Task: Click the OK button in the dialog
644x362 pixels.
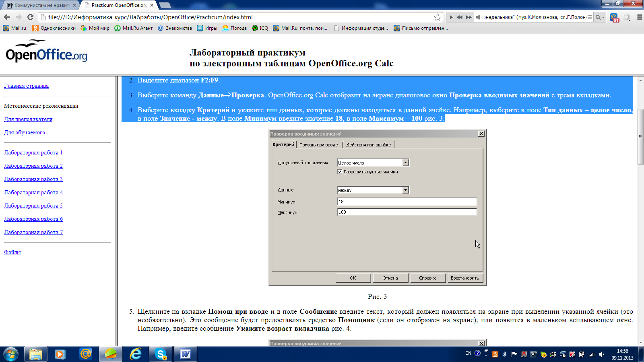Action: [x=353, y=278]
